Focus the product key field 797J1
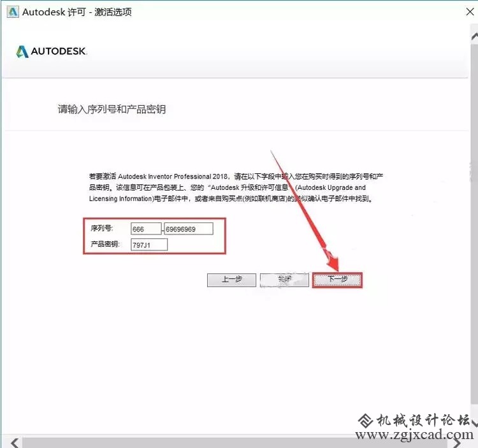 (148, 245)
